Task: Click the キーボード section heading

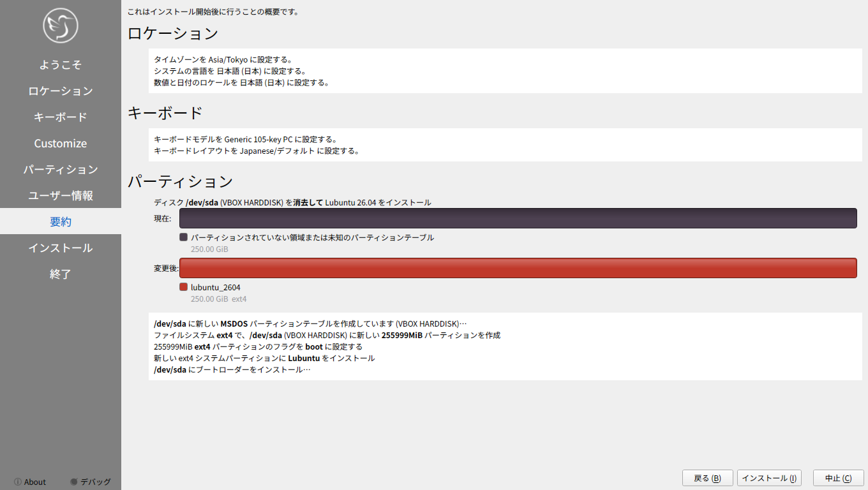Action: pyautogui.click(x=165, y=113)
